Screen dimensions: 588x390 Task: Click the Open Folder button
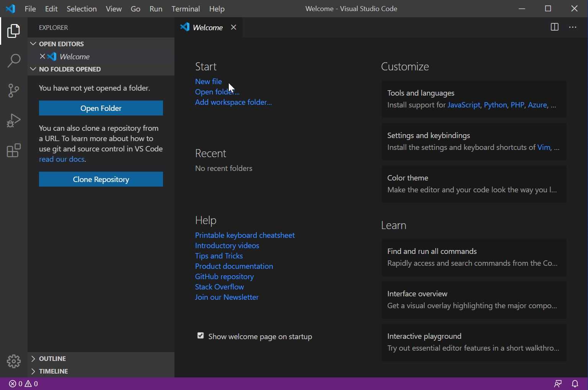click(x=101, y=108)
